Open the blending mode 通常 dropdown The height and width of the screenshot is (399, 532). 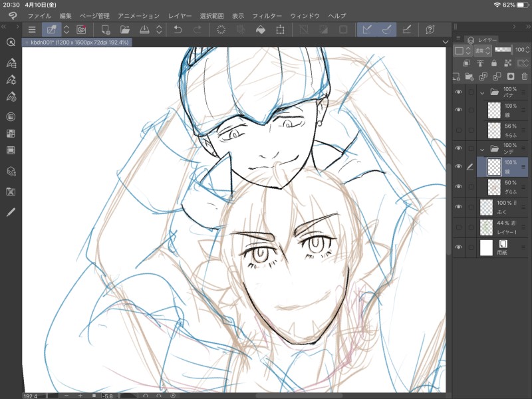[x=483, y=51]
